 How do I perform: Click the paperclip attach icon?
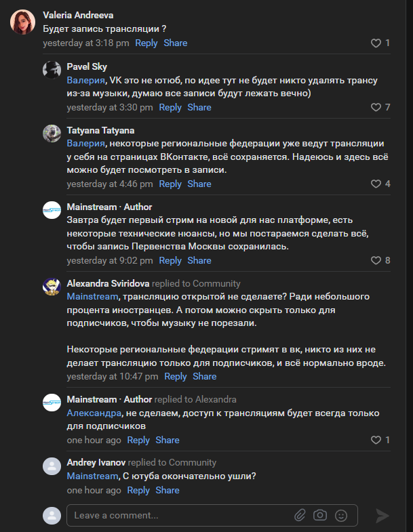click(300, 516)
